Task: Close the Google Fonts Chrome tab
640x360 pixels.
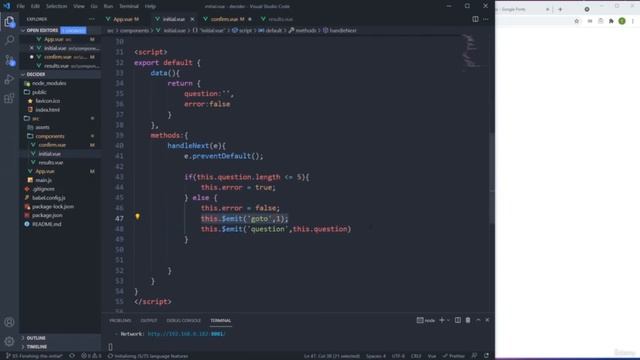Action: [x=547, y=9]
